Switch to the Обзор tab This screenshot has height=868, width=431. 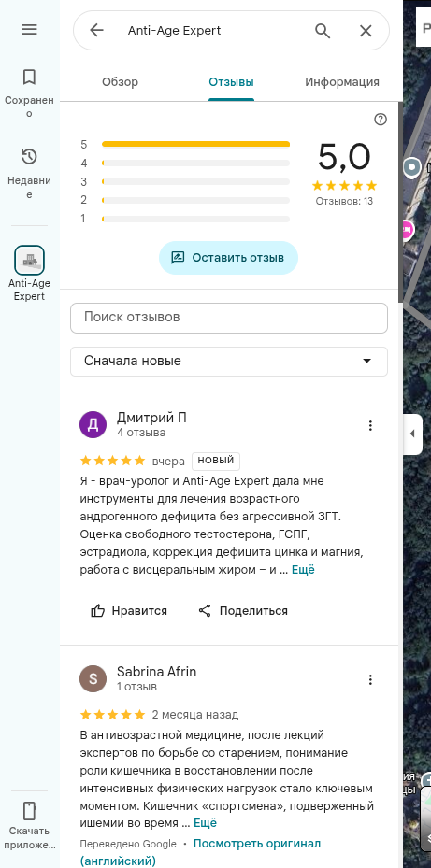121,82
